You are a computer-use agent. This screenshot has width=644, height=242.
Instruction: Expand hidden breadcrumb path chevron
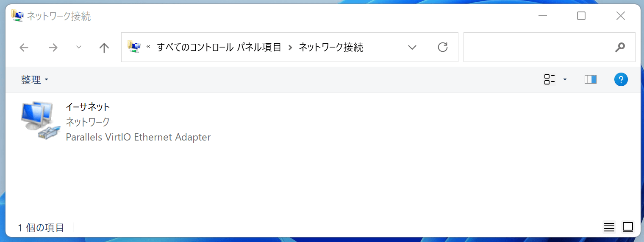(148, 47)
